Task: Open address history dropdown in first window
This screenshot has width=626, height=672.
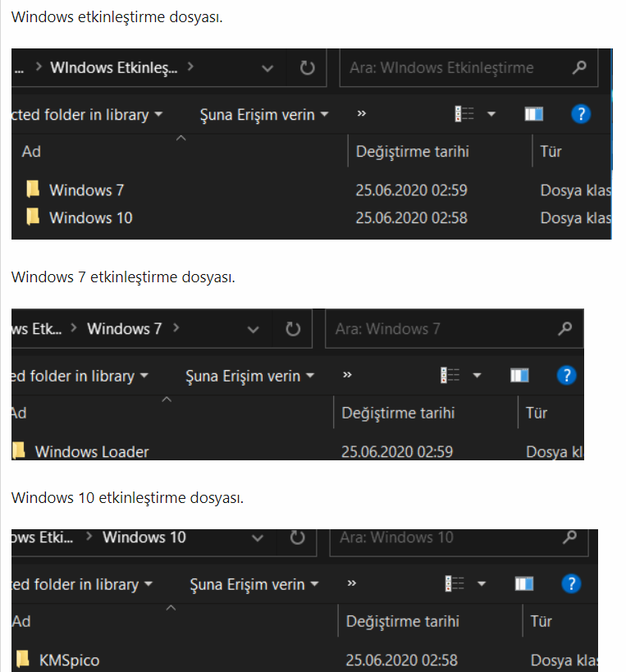Action: click(x=267, y=68)
